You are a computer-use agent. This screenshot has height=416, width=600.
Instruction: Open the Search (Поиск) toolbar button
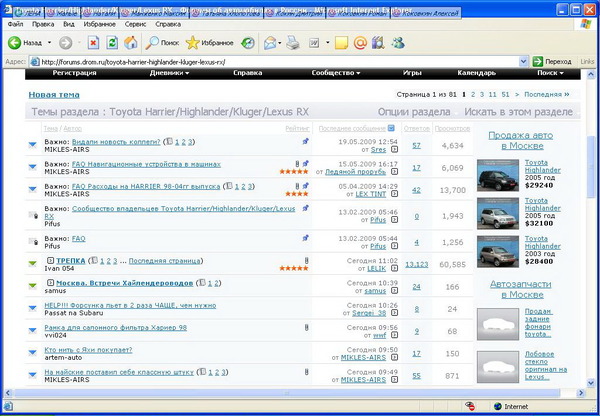click(162, 43)
